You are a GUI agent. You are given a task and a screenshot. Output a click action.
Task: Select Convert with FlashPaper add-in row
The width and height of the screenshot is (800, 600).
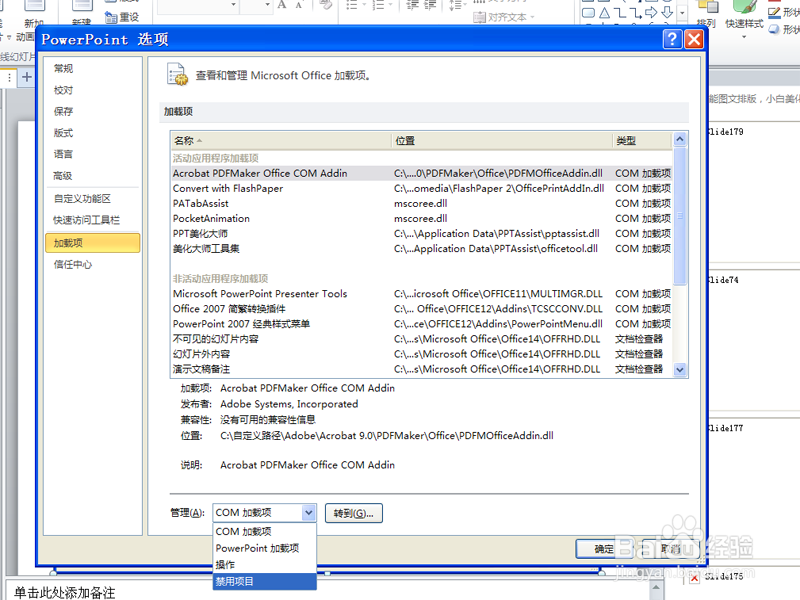(421, 188)
